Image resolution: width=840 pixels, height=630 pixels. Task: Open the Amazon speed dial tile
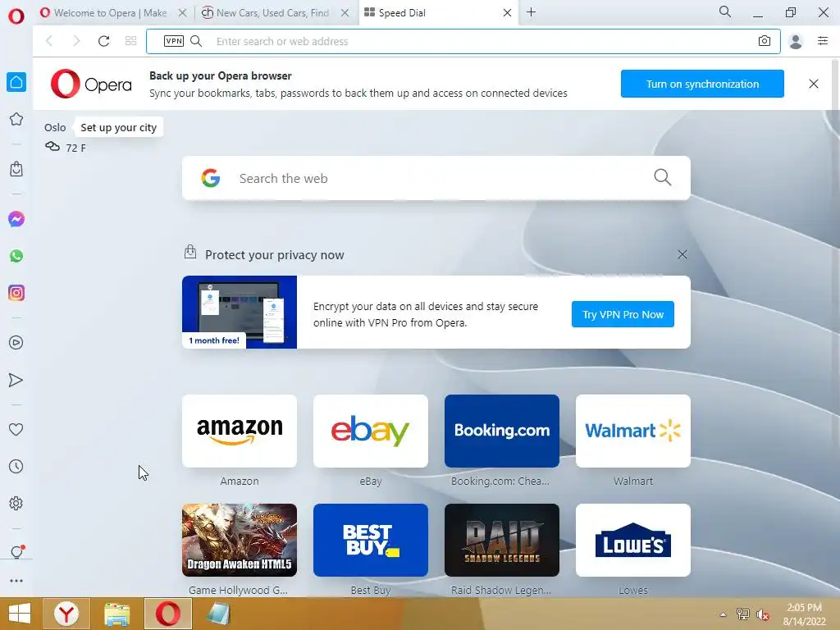(x=240, y=431)
